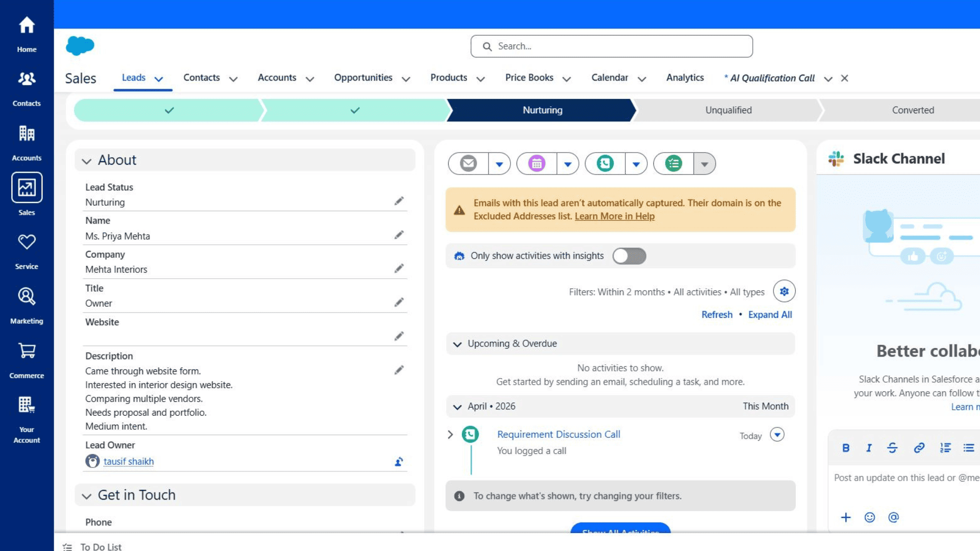Collapse Upcoming & Overdue section
Viewport: 980px width, 551px height.
click(457, 344)
